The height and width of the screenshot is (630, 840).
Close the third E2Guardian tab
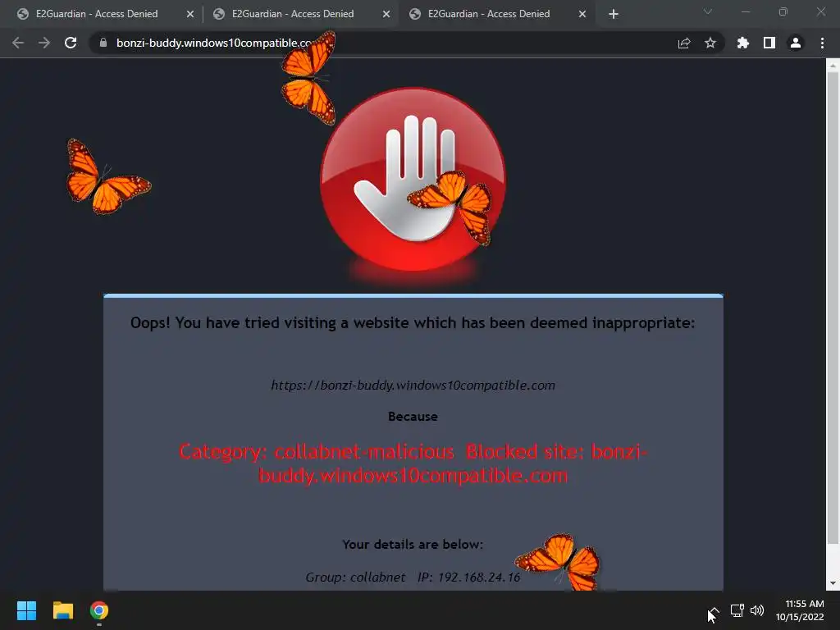tap(582, 14)
